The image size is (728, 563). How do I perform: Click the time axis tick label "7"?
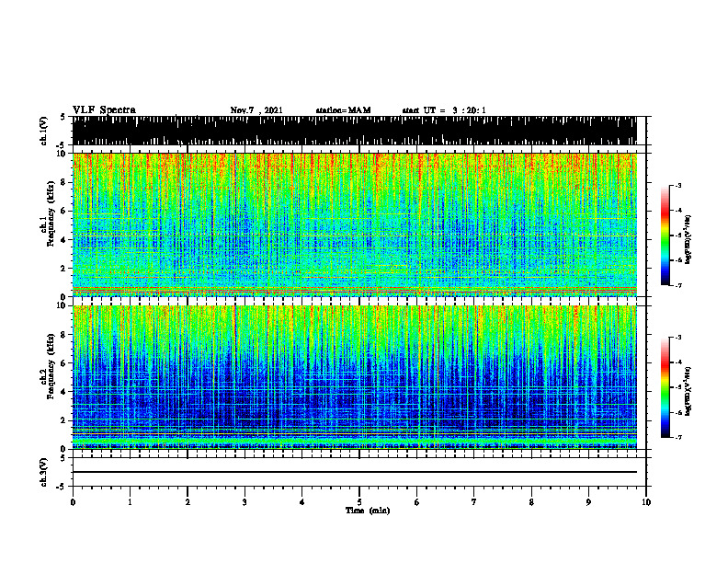click(474, 502)
